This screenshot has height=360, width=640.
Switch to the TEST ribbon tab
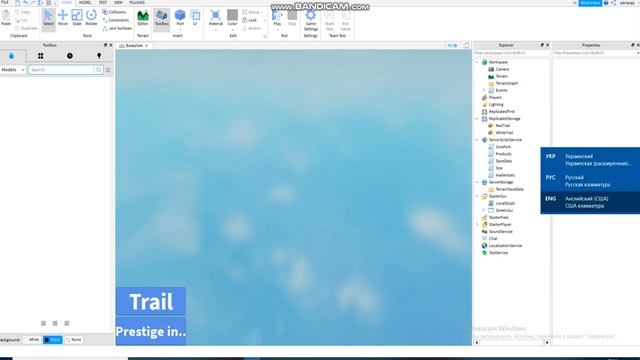(x=103, y=2)
